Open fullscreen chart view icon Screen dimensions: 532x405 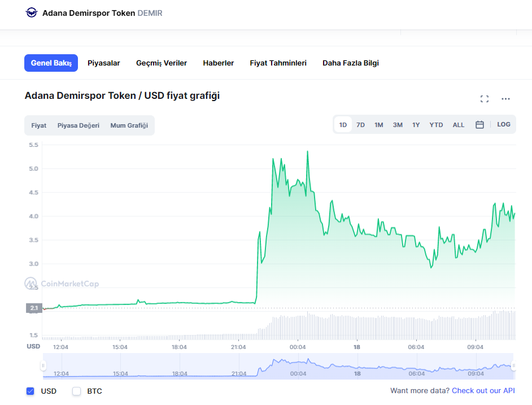[x=484, y=99]
